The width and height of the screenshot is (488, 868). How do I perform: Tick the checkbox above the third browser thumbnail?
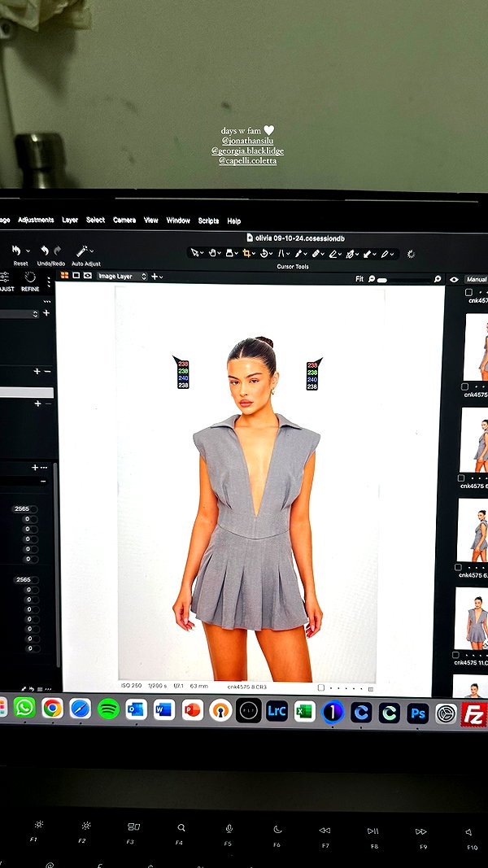(461, 478)
